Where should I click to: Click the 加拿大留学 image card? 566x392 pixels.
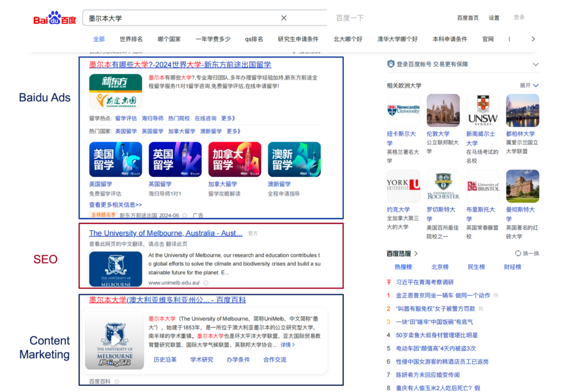tap(234, 159)
